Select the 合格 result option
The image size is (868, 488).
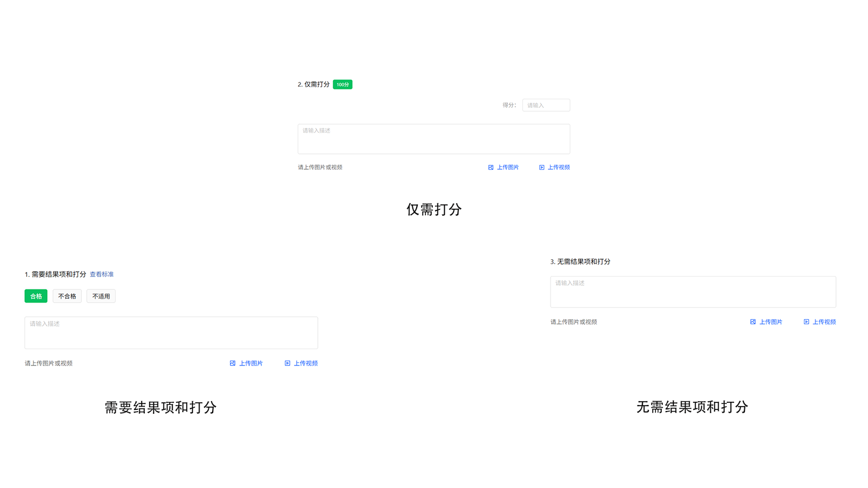36,296
